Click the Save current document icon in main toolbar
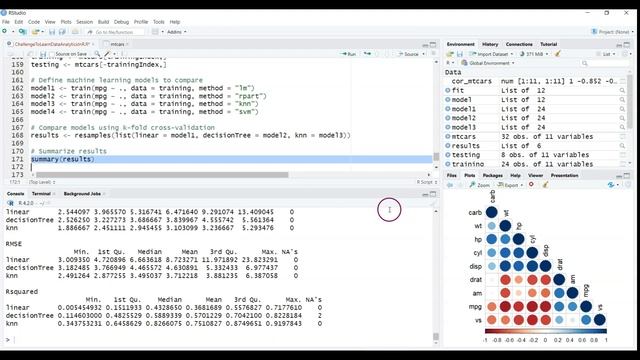The image size is (640, 360). tap(52, 31)
